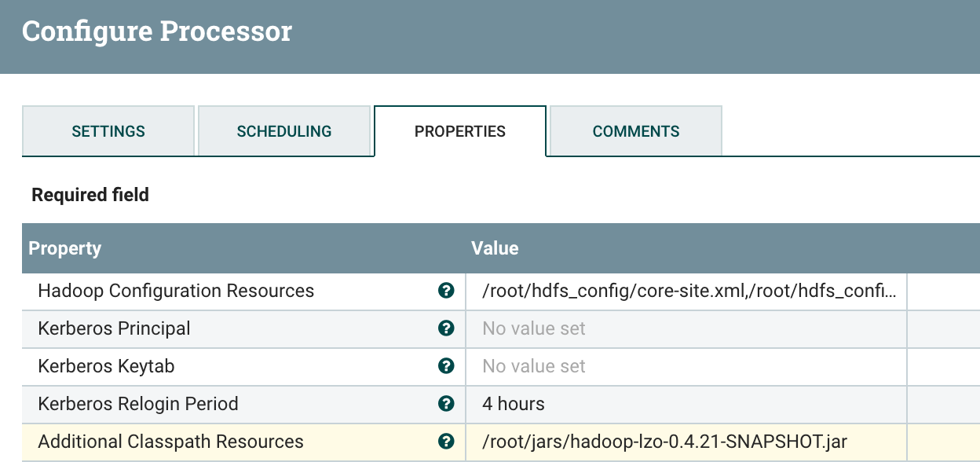Click the Property column header
Screen dimensions: 980x462
coord(65,248)
